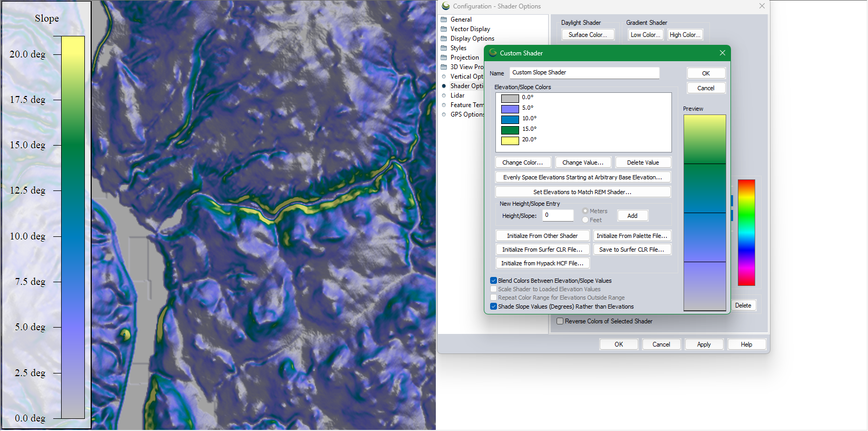Select the blue 10.0° slope entry

point(529,119)
